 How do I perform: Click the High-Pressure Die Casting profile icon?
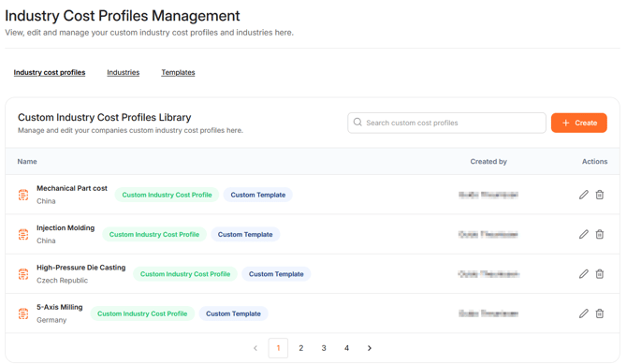23,274
